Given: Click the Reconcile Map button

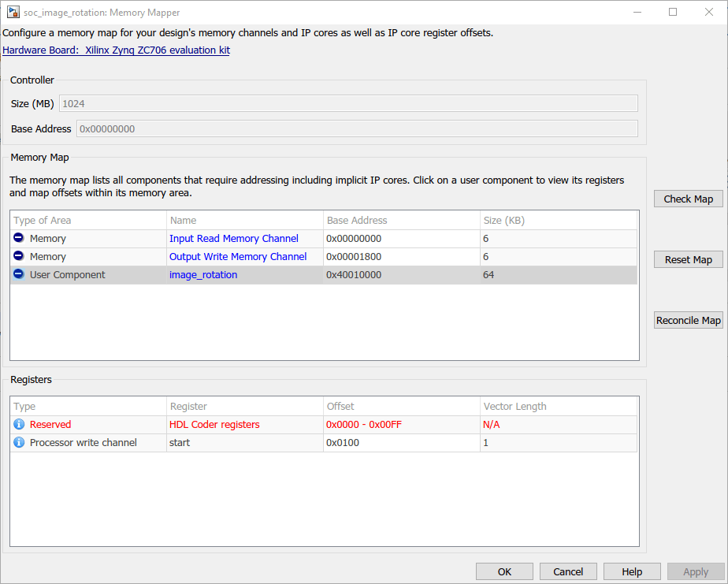Looking at the screenshot, I should pos(688,320).
